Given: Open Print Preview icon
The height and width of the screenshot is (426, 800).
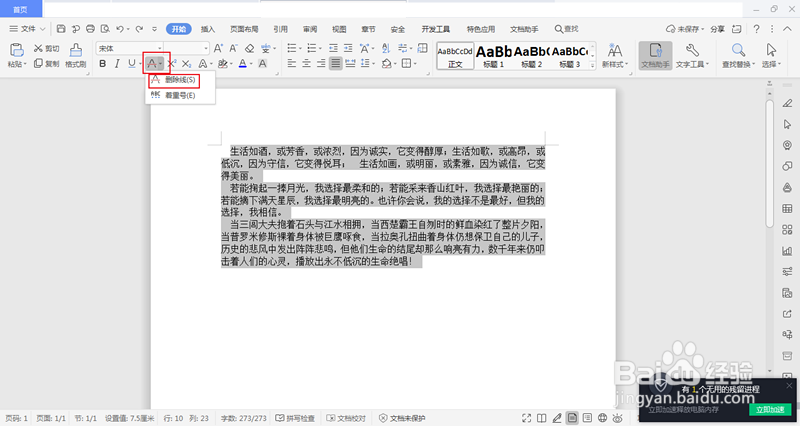Looking at the screenshot, I should pyautogui.click(x=105, y=29).
